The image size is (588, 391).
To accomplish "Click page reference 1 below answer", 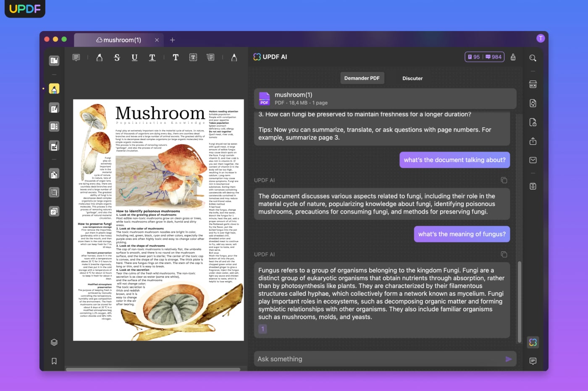I will tap(262, 329).
